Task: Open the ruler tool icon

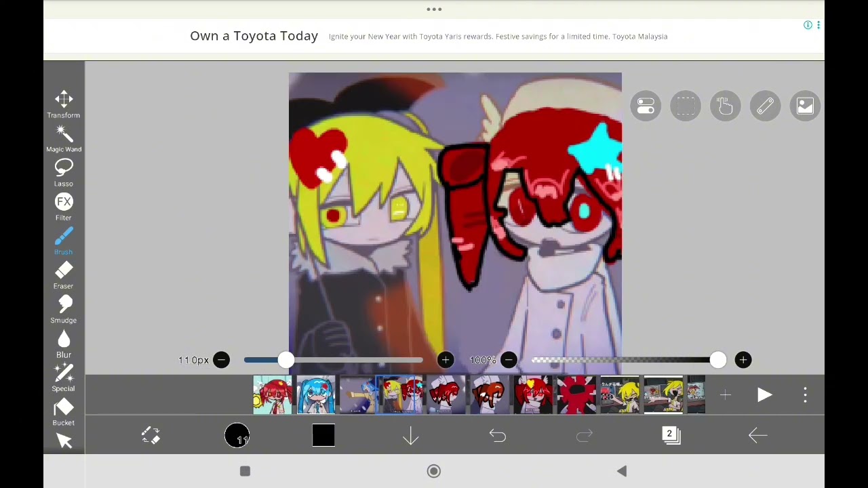Action: [x=766, y=106]
